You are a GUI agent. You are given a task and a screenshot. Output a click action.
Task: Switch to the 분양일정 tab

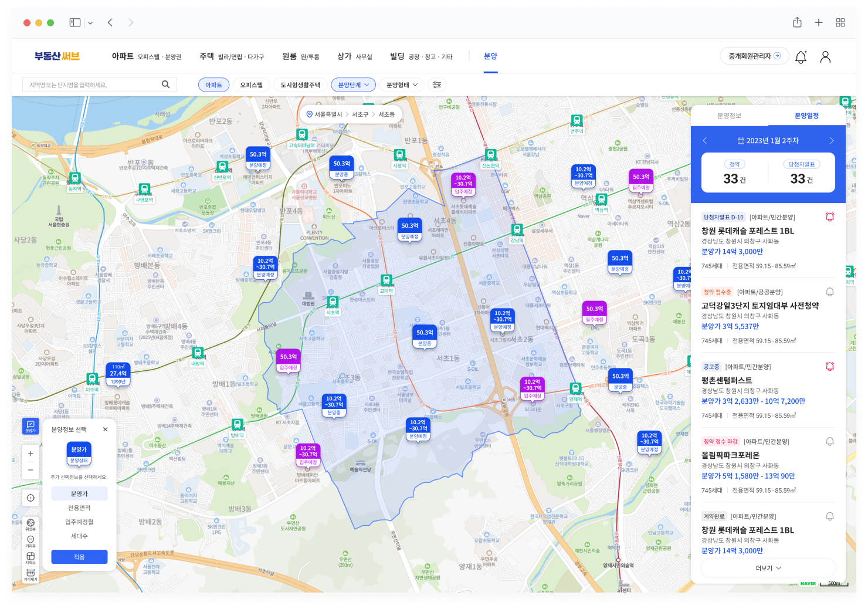[x=807, y=116]
